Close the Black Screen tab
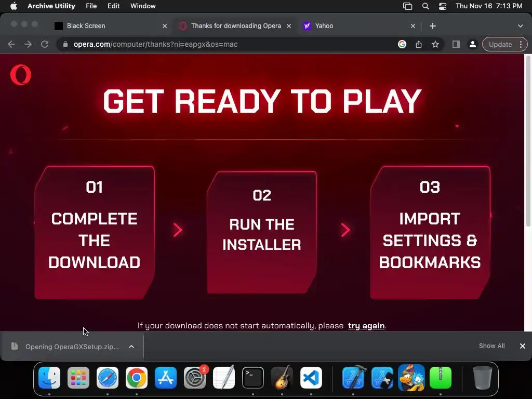532x399 pixels. tap(165, 26)
